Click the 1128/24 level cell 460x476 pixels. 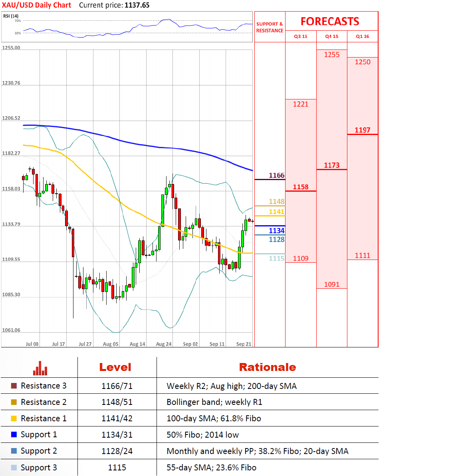click(x=117, y=451)
